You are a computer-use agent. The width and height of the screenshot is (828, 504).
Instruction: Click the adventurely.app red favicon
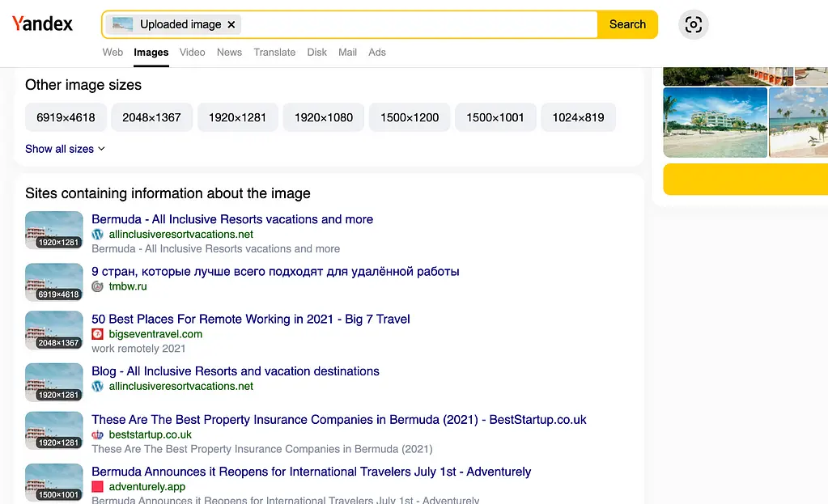click(97, 487)
